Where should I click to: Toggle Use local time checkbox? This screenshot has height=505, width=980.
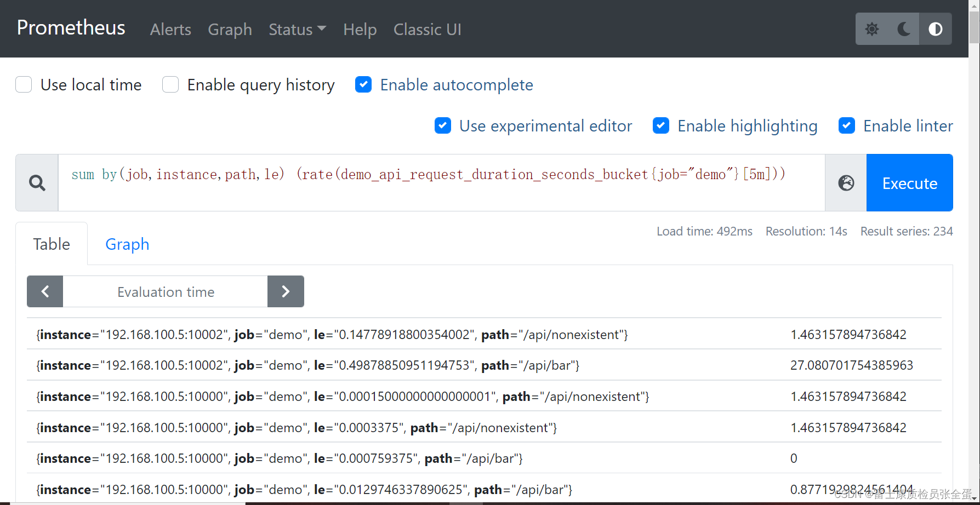point(24,85)
